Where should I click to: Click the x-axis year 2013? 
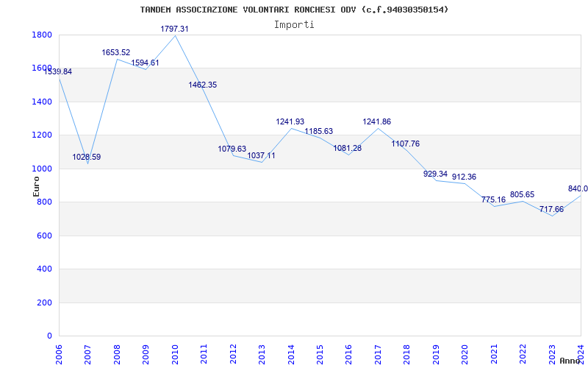coord(262,355)
